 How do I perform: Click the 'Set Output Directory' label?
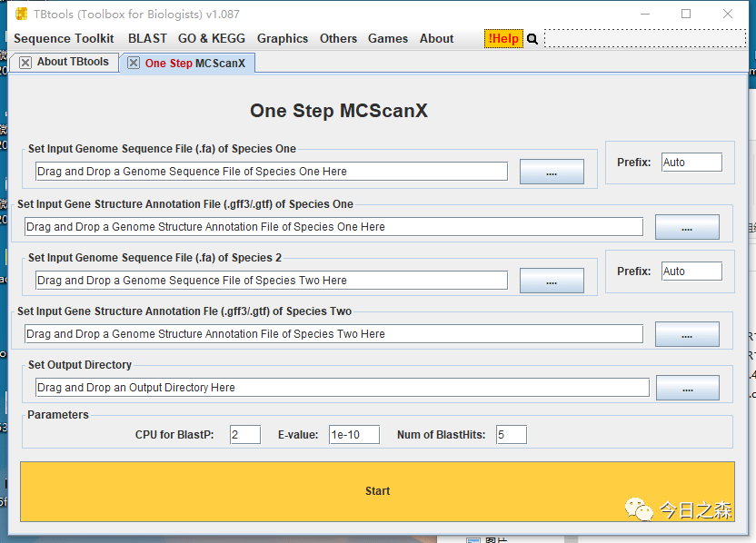80,365
